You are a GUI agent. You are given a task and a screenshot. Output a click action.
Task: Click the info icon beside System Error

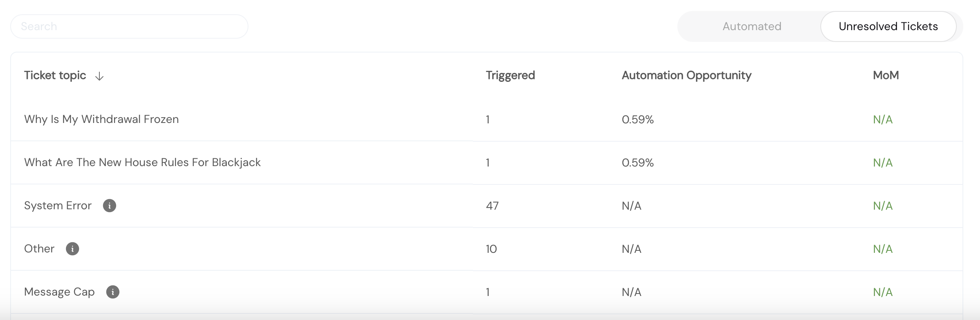(109, 206)
